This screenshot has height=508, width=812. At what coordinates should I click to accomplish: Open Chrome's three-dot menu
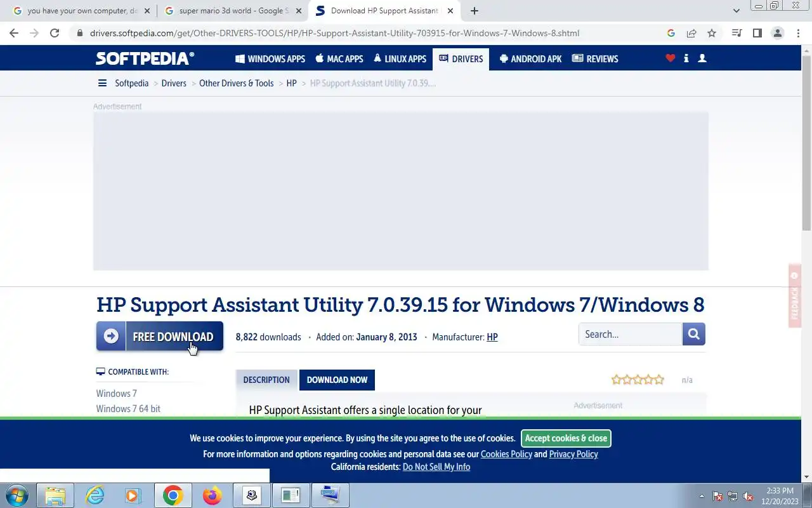coord(798,33)
